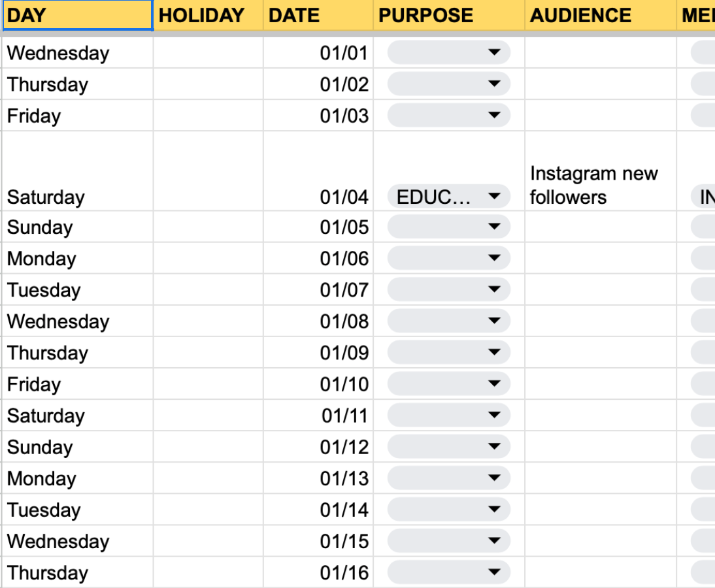Screen dimensions: 715x588
Task: Select the date cell 01/06
Action: click(x=318, y=258)
